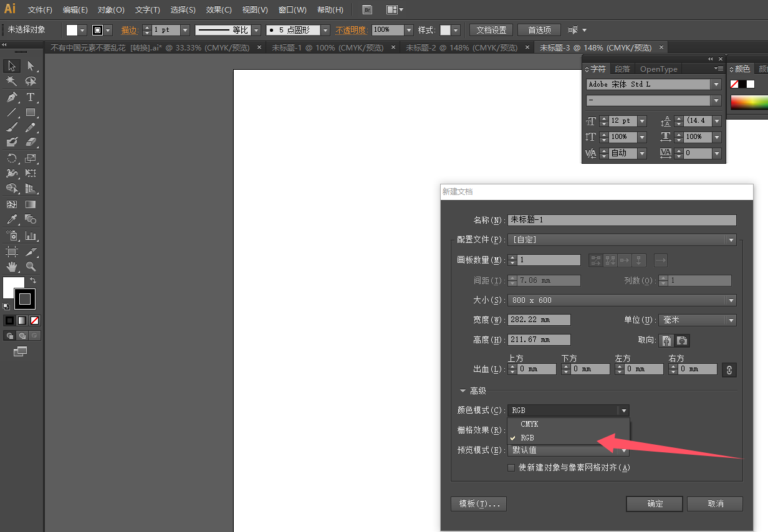Select the Column Graph tool
Image resolution: width=768 pixels, height=532 pixels.
click(31, 235)
